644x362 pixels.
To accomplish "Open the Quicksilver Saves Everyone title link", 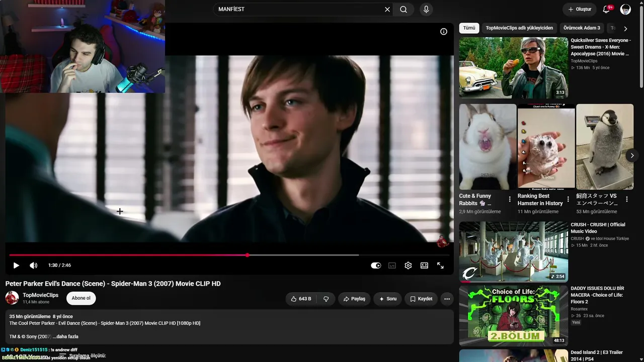I will pos(601,47).
